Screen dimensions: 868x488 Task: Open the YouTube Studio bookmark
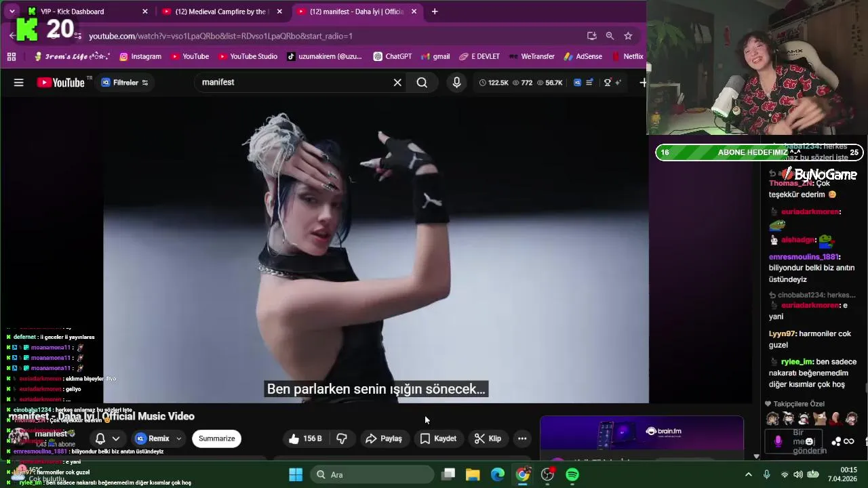point(247,56)
